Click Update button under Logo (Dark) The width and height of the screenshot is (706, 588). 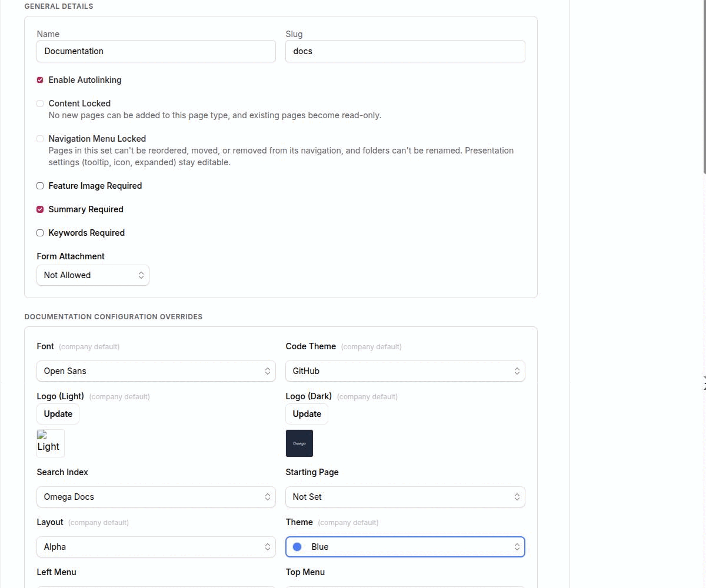[x=307, y=414]
